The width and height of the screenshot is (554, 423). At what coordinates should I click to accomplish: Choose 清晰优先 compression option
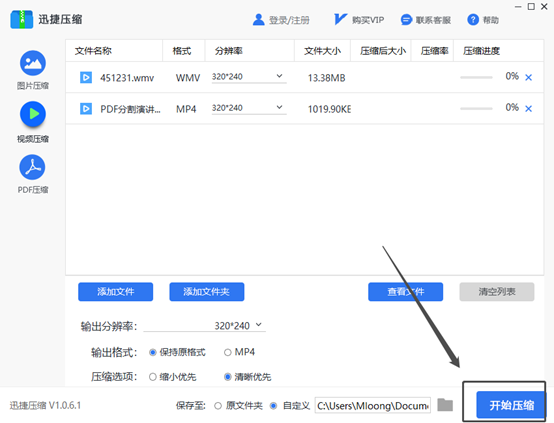tap(228, 377)
